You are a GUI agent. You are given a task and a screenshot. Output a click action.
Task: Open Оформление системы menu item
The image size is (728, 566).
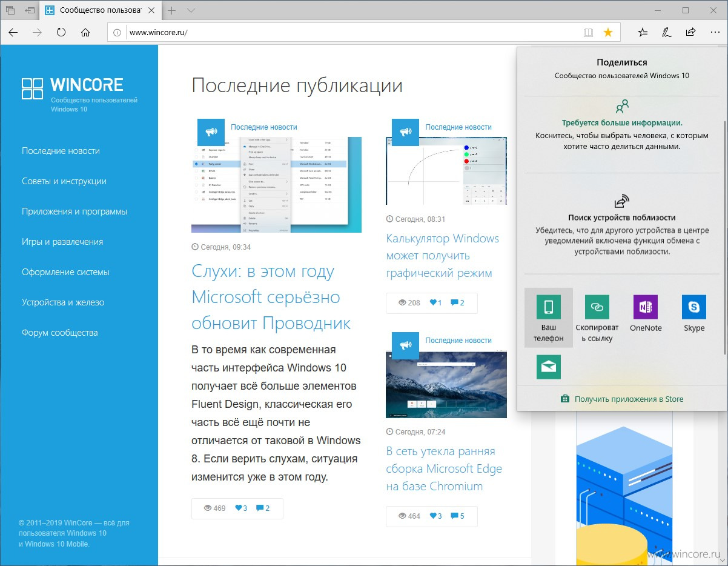(x=65, y=272)
